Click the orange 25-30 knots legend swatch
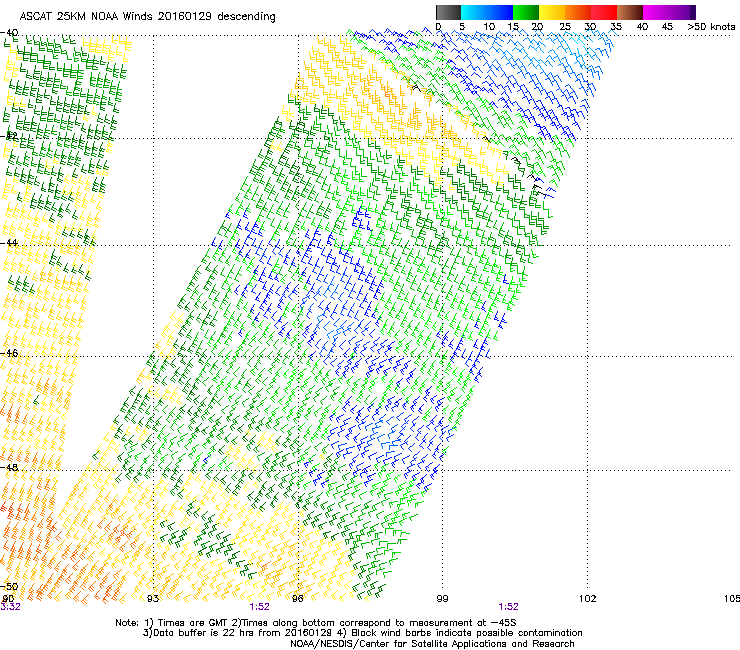This screenshot has height=650, width=740. coord(578,12)
